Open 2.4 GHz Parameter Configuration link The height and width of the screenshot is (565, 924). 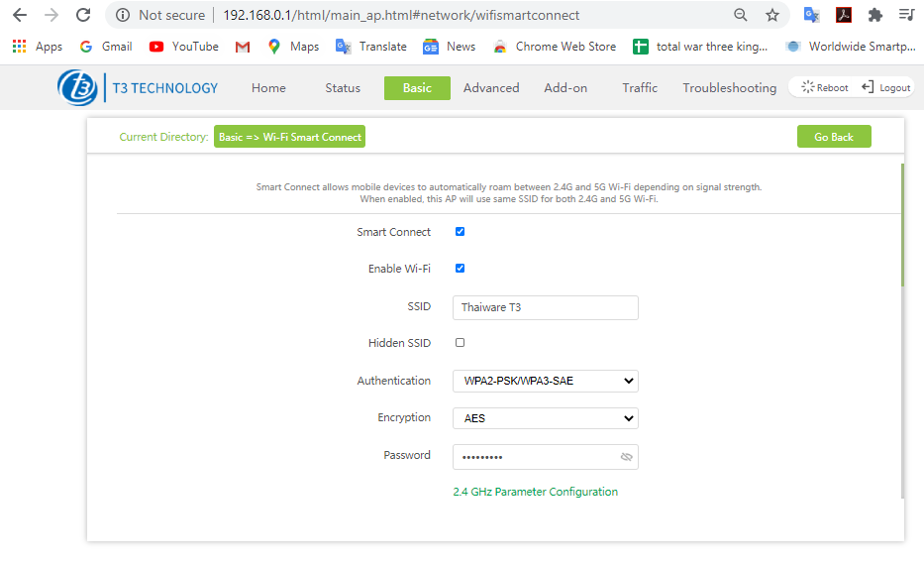pos(535,492)
